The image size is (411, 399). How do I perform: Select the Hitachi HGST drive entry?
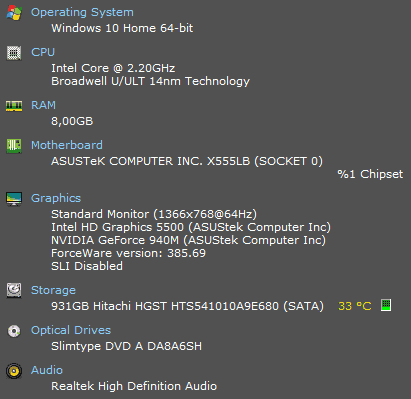coord(187,306)
